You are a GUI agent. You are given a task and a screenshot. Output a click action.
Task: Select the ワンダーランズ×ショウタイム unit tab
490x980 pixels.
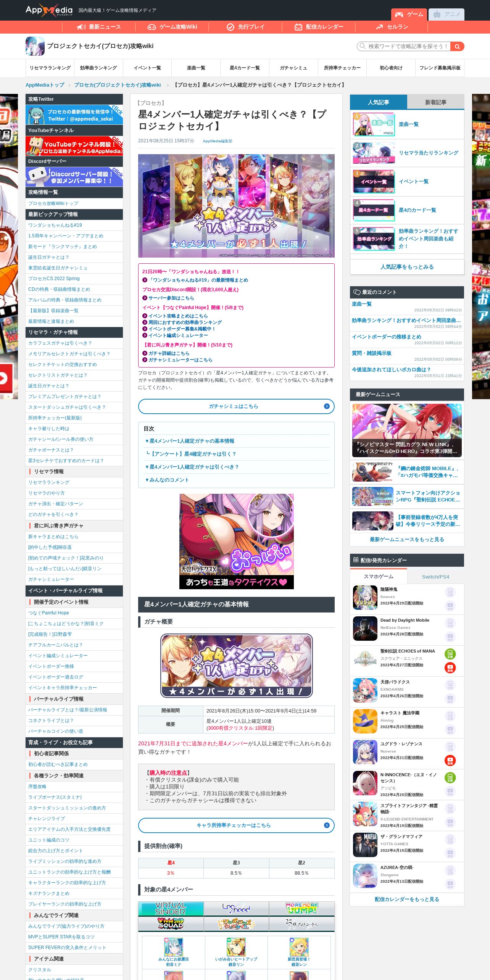click(x=236, y=924)
